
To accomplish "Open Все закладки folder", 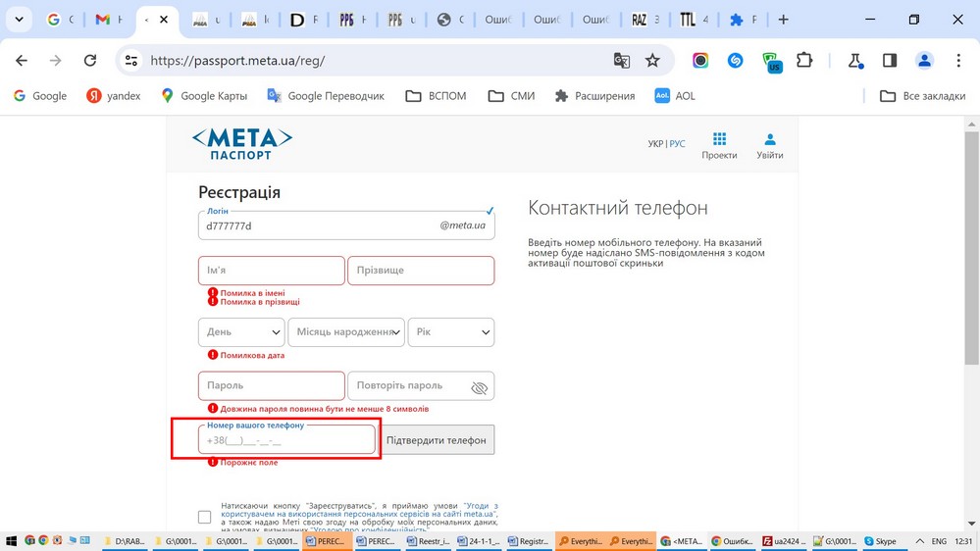I will pos(922,95).
